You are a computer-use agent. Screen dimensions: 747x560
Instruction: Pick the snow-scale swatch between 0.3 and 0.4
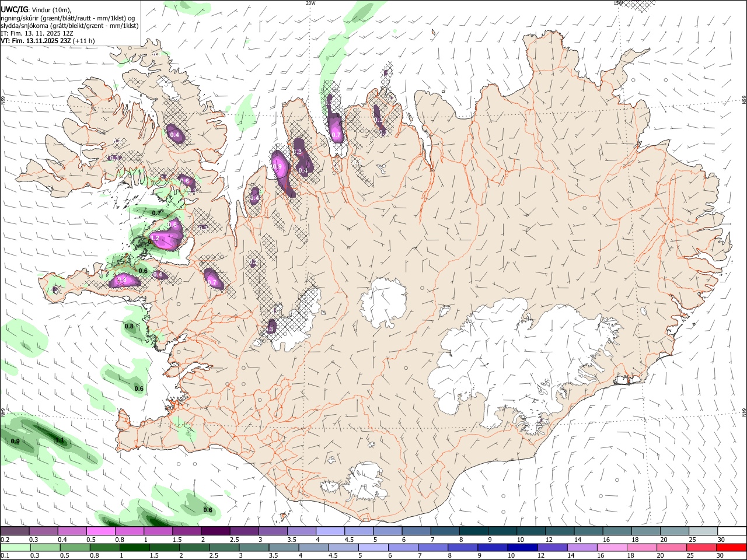coord(43,531)
